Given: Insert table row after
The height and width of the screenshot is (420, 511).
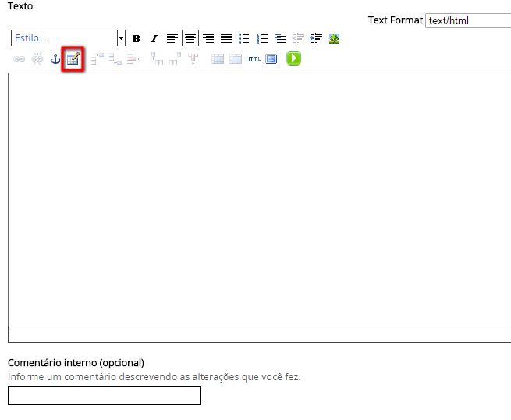Looking at the screenshot, I should tap(115, 59).
